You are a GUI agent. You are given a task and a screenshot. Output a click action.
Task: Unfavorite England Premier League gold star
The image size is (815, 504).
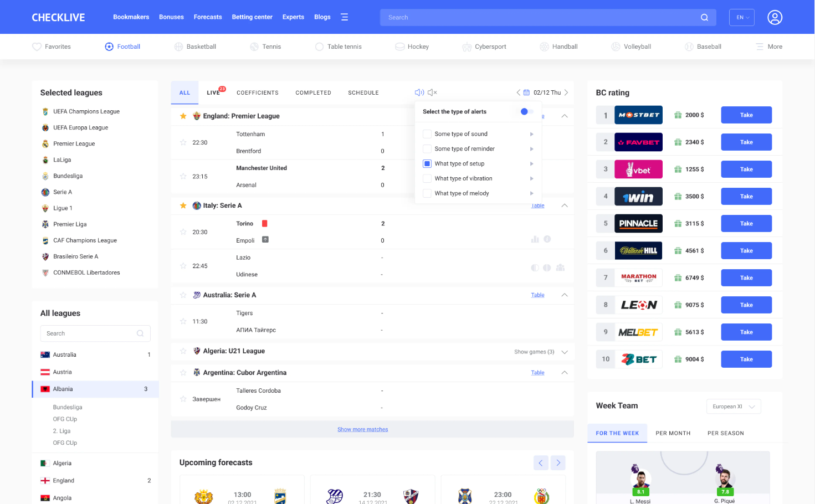coord(183,116)
